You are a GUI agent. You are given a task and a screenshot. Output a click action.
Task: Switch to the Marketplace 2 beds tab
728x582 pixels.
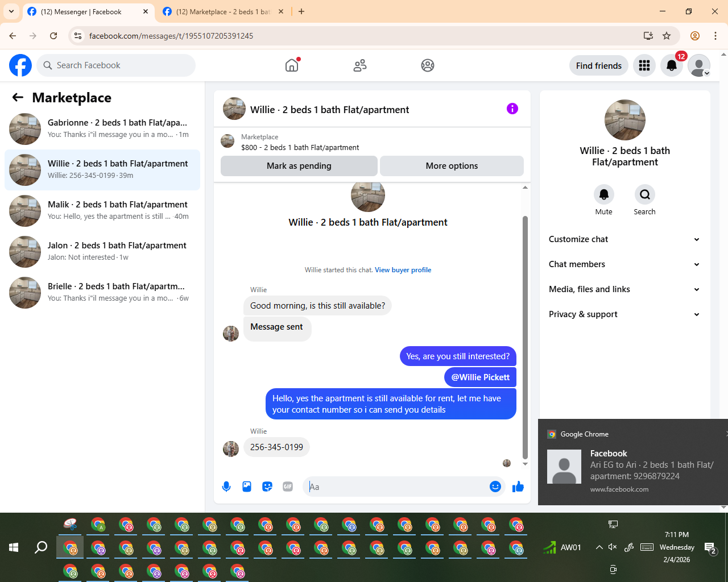(223, 11)
